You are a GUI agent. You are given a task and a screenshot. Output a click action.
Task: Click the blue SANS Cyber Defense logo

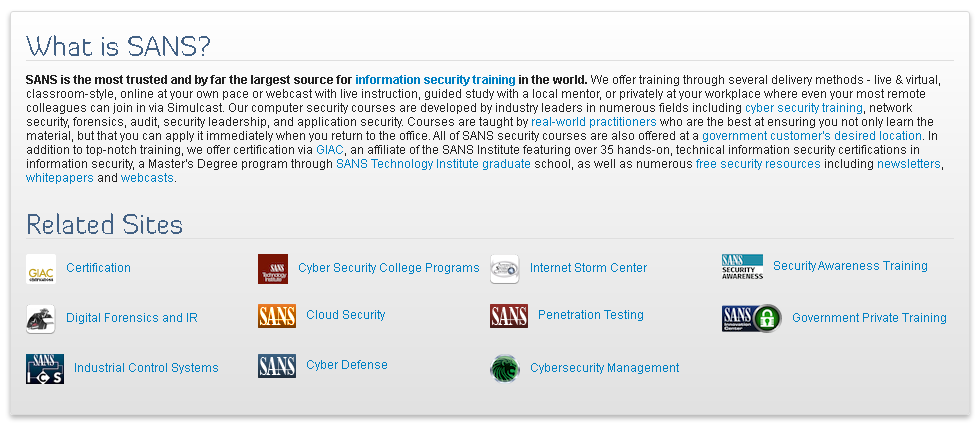tap(277, 366)
